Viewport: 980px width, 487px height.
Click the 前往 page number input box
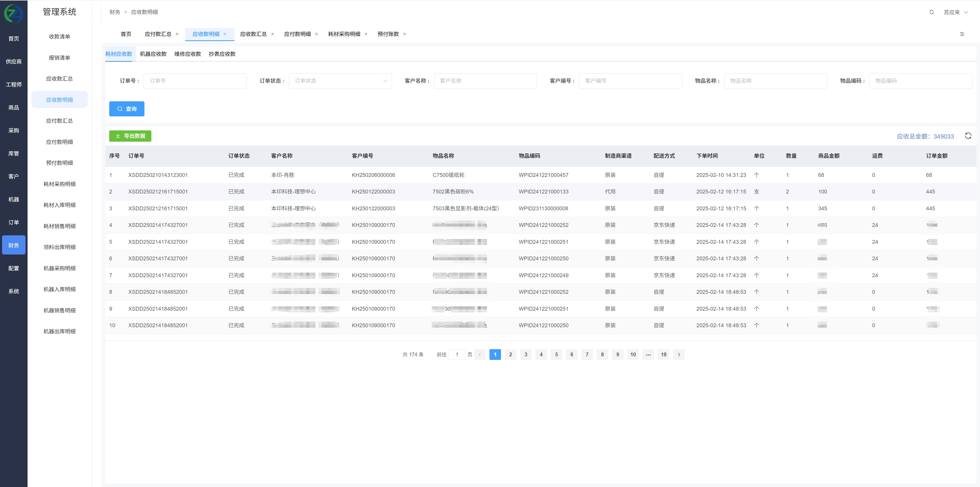coord(457,355)
